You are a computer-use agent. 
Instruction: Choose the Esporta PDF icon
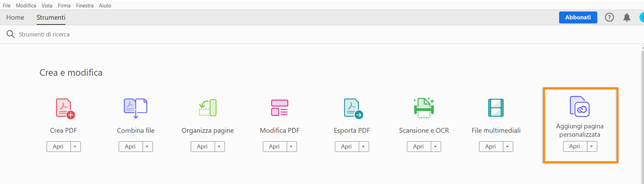tap(353, 108)
